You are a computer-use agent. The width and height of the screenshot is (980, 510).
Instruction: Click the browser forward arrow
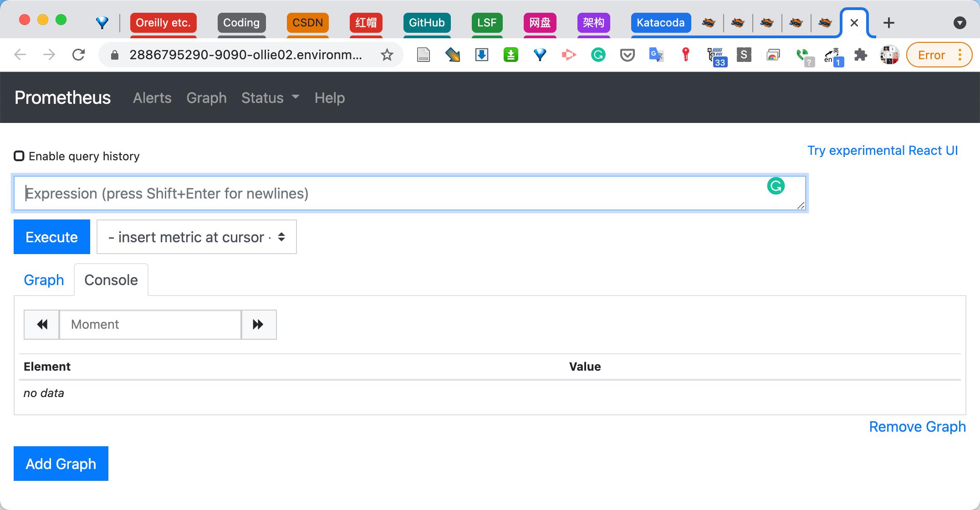click(49, 55)
